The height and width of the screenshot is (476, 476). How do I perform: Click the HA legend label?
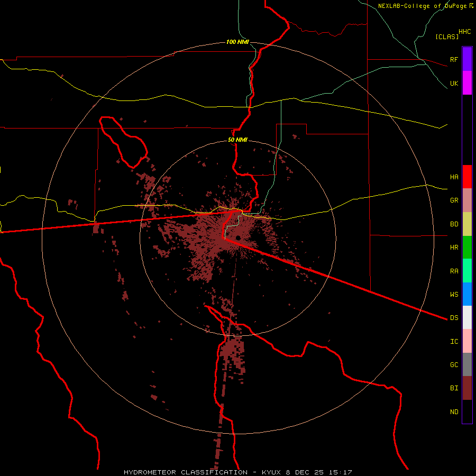454,177
